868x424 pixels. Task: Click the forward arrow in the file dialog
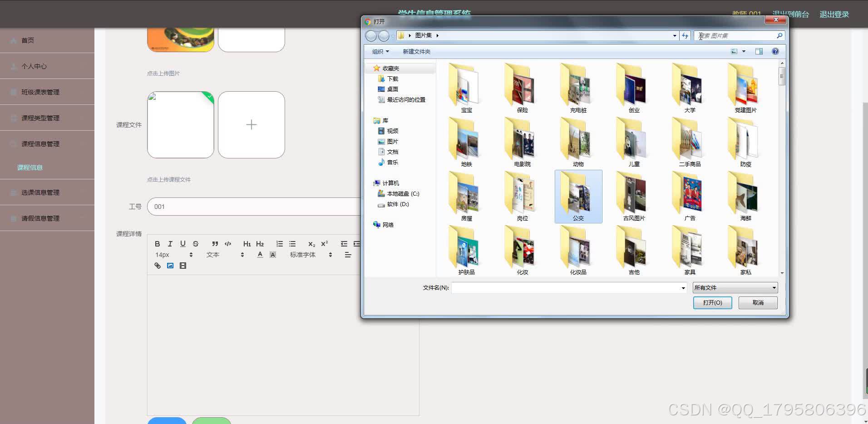(384, 36)
